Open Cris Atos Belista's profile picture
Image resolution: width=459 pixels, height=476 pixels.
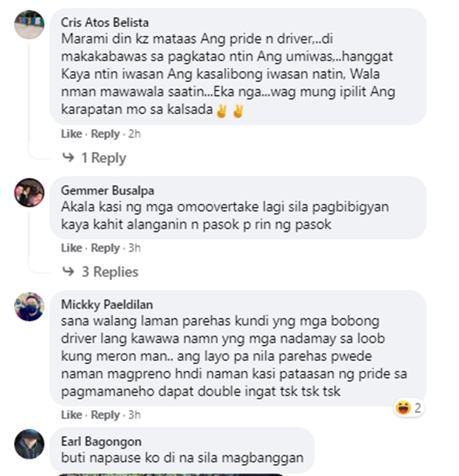point(29,25)
